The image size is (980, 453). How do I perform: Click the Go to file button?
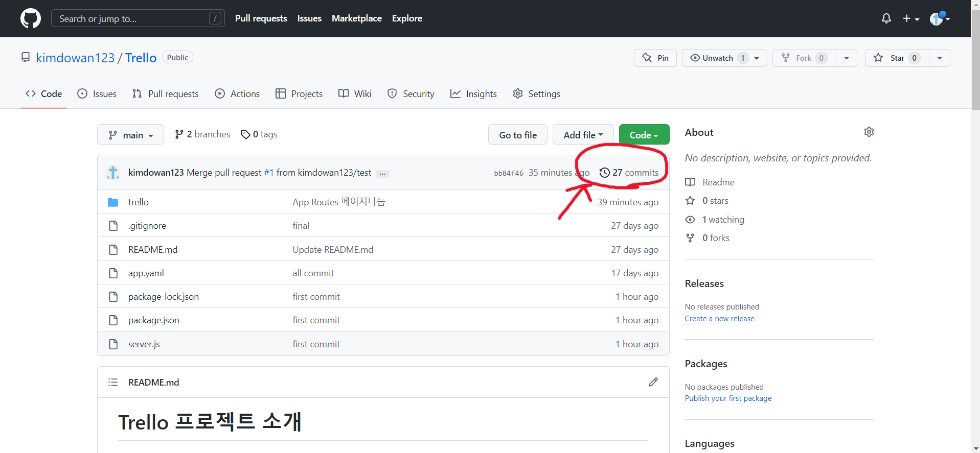click(x=518, y=135)
